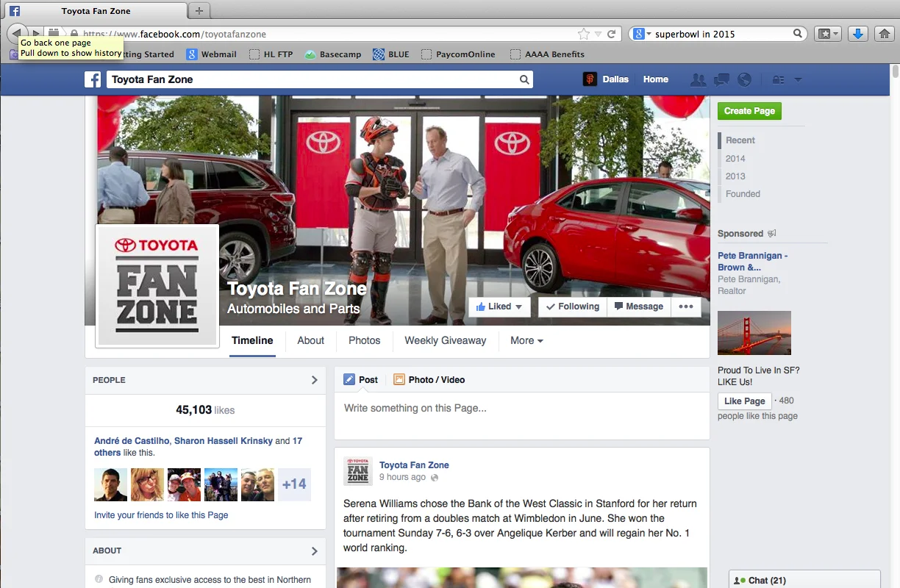This screenshot has height=588, width=900.
Task: Open Basecamp bookmark
Action: pyautogui.click(x=333, y=54)
